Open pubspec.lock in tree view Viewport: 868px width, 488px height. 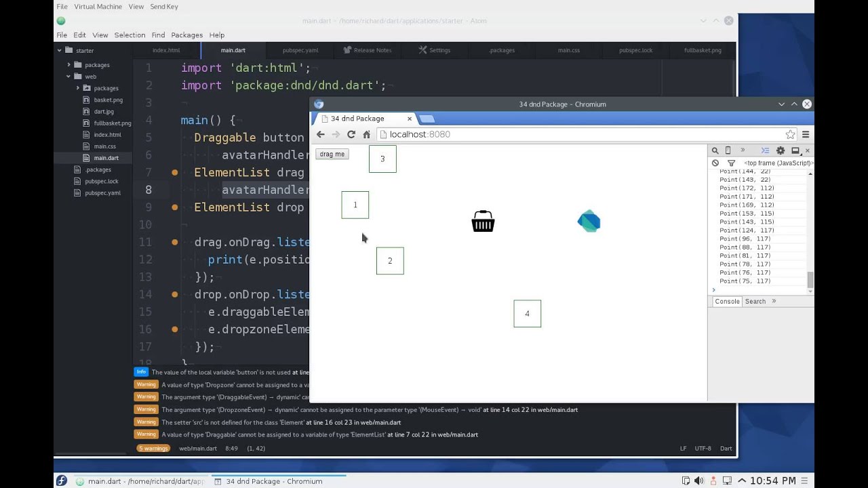coord(101,182)
